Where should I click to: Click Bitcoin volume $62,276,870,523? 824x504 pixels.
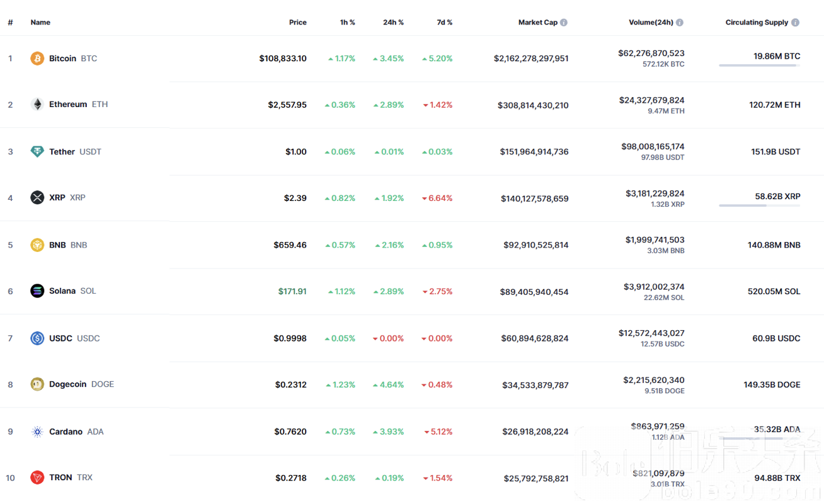(651, 54)
